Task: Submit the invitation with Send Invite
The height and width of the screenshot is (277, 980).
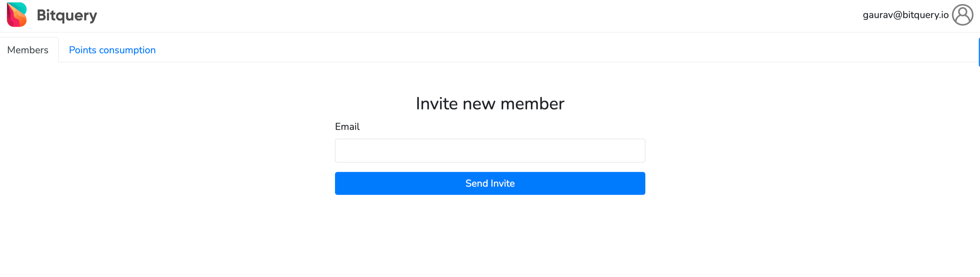Action: (490, 183)
